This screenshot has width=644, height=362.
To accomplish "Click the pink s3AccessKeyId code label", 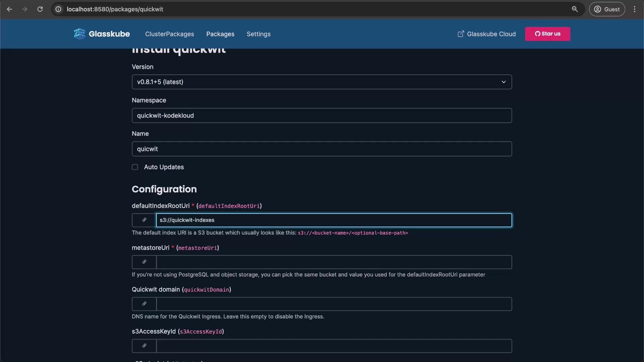I will [x=201, y=331].
